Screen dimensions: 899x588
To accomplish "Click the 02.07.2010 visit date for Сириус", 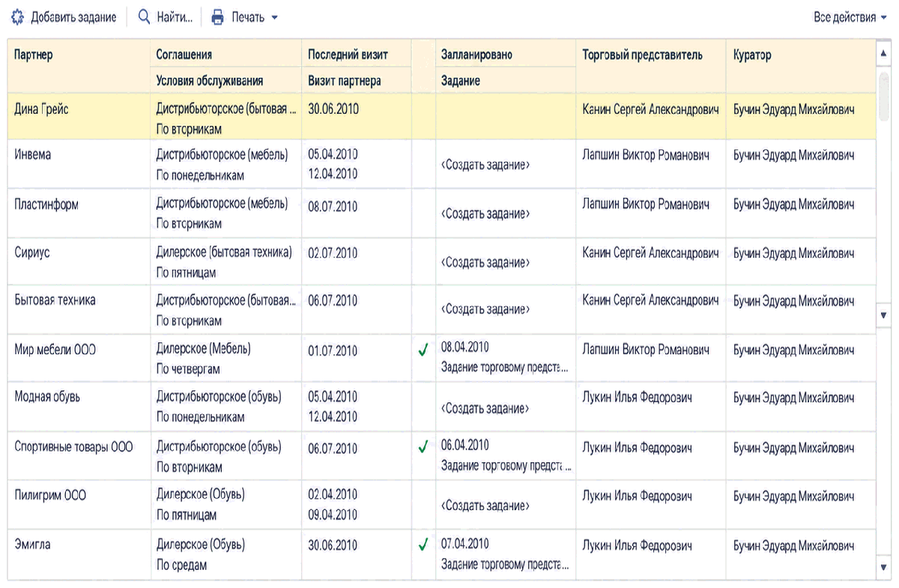I will [333, 253].
